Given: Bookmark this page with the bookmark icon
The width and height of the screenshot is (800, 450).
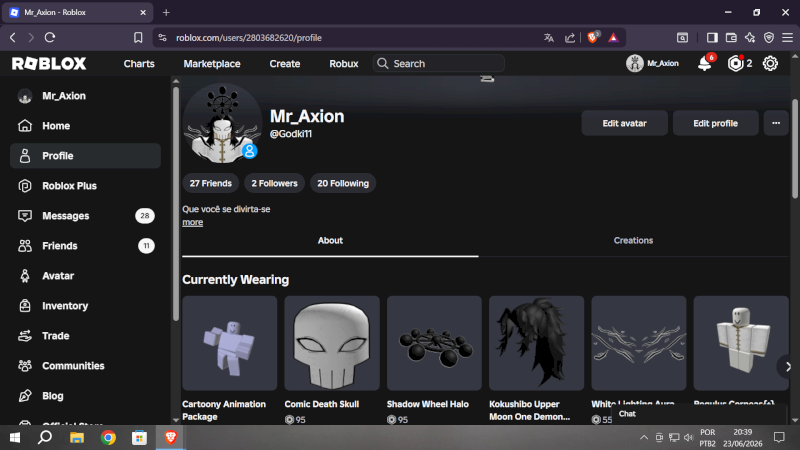Looking at the screenshot, I should (138, 38).
